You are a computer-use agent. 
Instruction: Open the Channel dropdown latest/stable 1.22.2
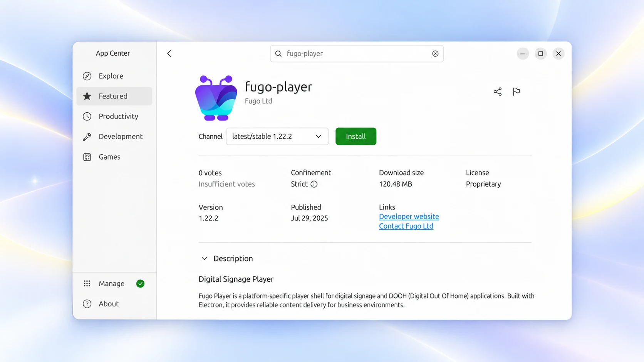tap(277, 137)
